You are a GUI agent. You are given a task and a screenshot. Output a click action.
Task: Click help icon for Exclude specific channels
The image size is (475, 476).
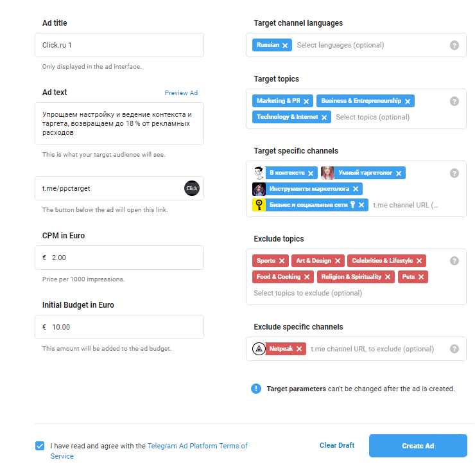click(454, 349)
